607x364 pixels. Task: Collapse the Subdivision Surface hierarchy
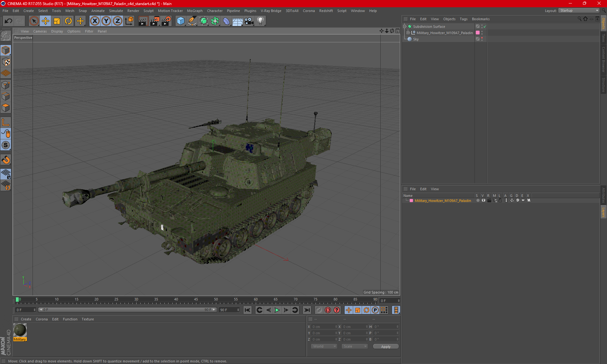point(405,27)
